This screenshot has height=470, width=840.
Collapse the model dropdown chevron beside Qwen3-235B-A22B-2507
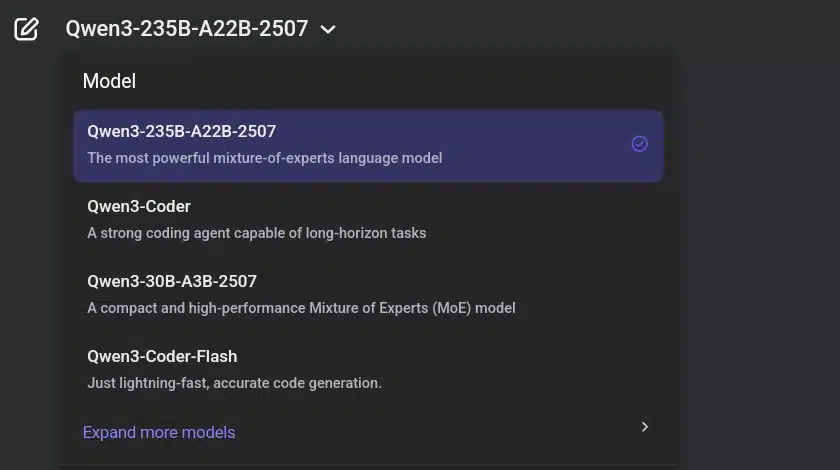tap(328, 29)
